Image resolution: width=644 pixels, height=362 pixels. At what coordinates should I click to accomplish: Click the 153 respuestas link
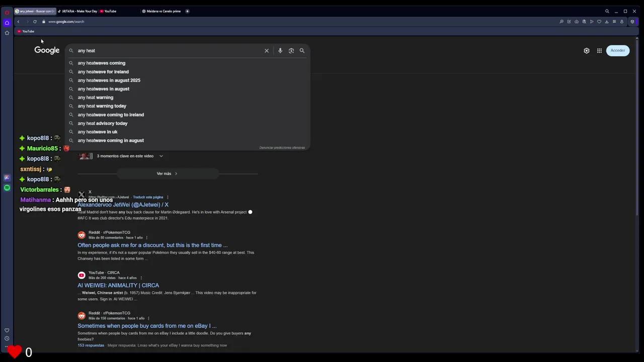91,345
